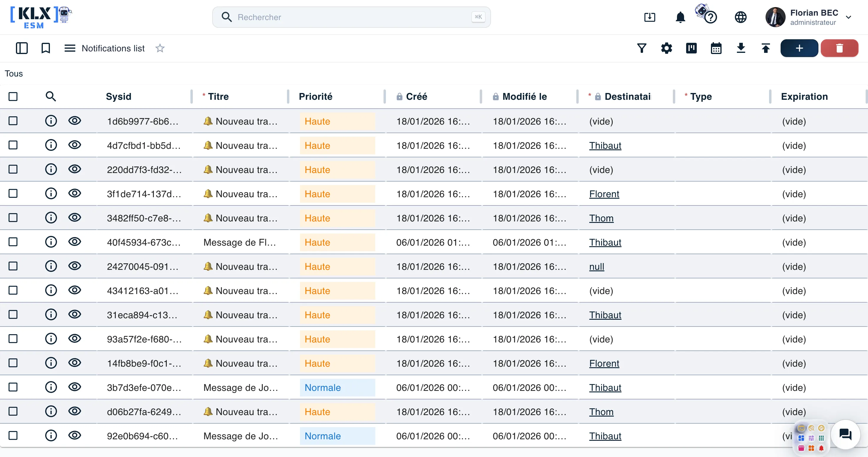Click the red bell widget icon

point(821,448)
